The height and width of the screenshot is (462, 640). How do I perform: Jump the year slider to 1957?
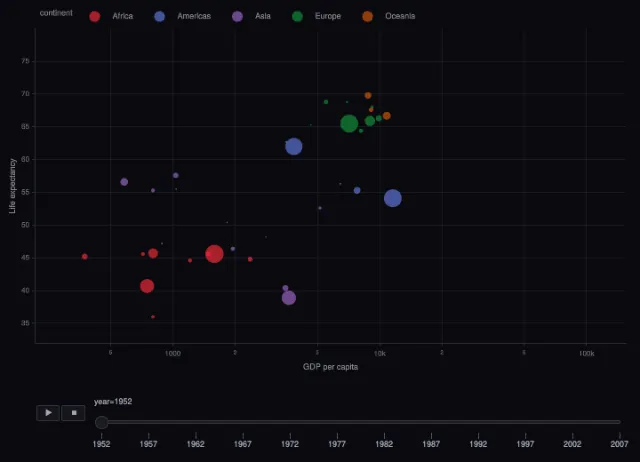click(x=149, y=444)
